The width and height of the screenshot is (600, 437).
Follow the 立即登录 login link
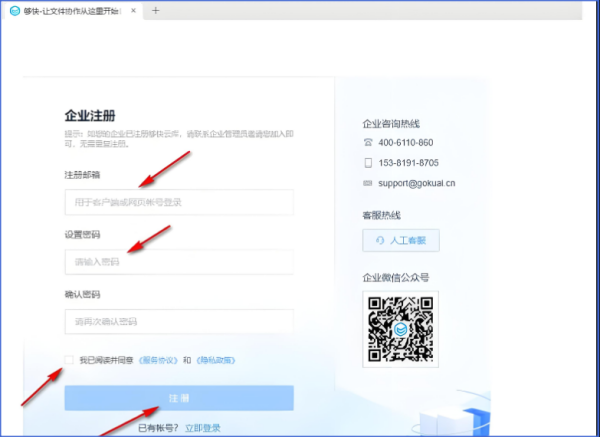(202, 427)
